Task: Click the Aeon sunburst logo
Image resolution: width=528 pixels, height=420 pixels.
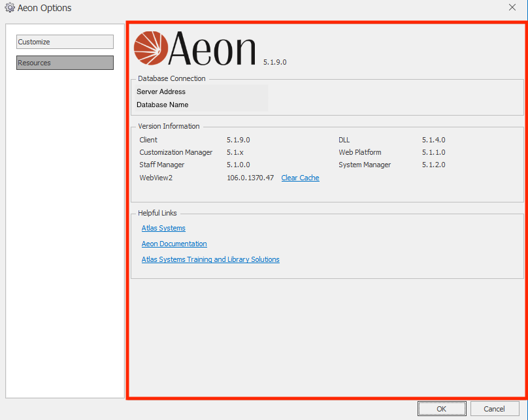Action: pyautogui.click(x=150, y=48)
